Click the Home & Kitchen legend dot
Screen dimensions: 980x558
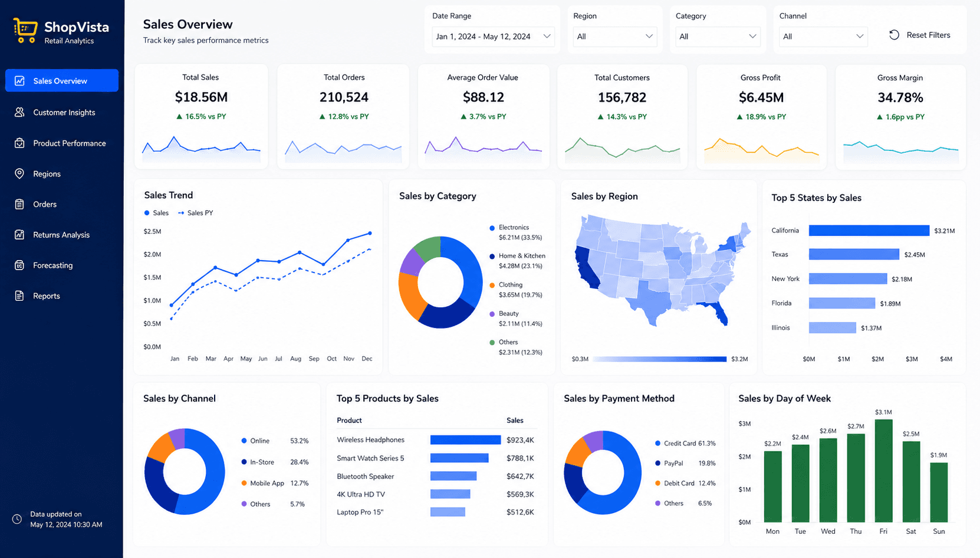point(492,256)
